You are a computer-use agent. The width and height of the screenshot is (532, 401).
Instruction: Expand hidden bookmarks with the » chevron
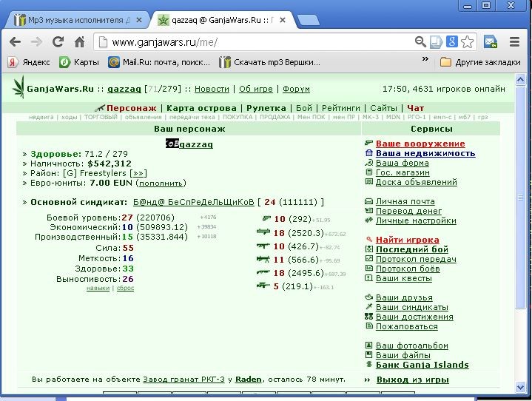coord(425,59)
